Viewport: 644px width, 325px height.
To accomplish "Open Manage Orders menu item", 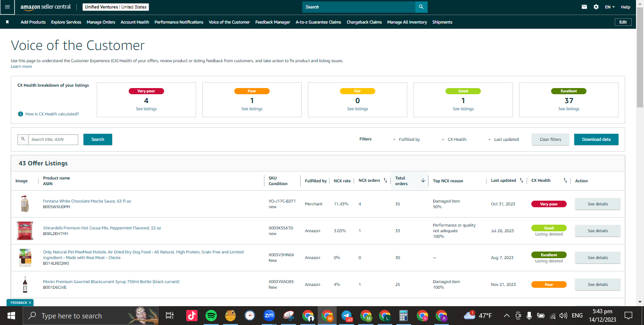I will point(101,22).
